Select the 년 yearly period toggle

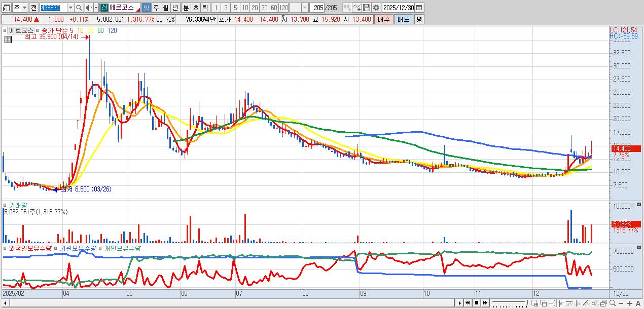tap(174, 8)
